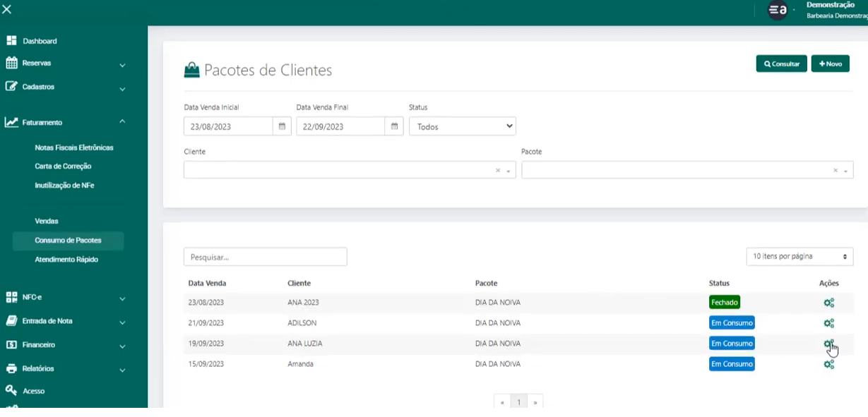
Task: Open calendar picker for Data Venda Inicial
Action: tap(282, 127)
